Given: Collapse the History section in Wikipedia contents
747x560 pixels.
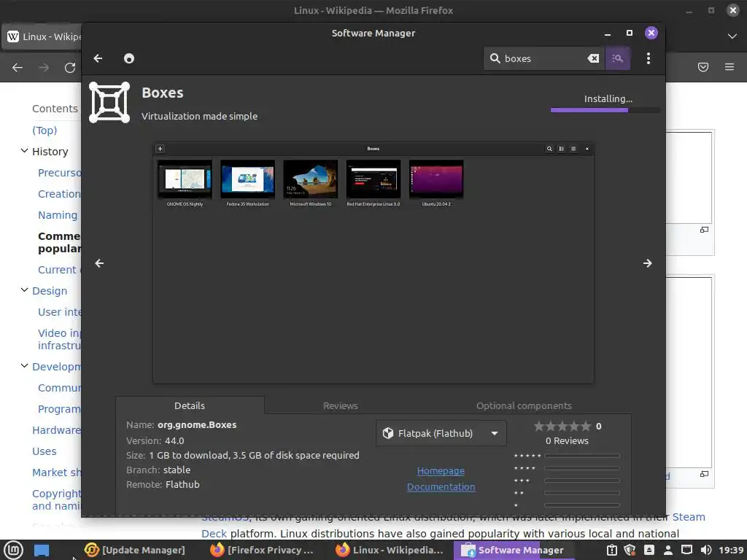Looking at the screenshot, I should coord(24,151).
